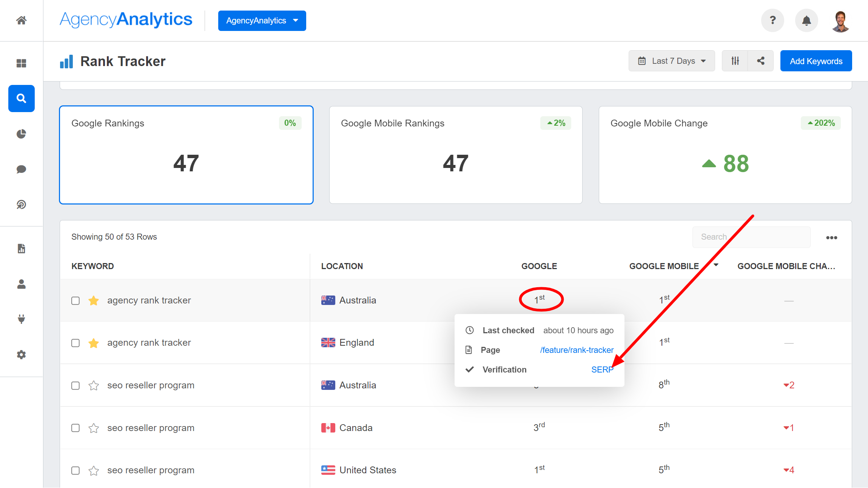
Task: Click the Google Mobile column sort arrow
Action: pos(716,265)
